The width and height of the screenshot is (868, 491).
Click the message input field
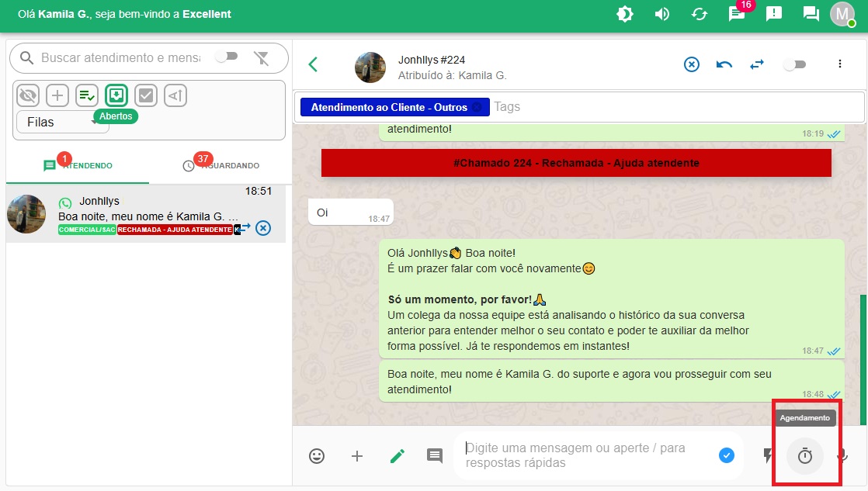[586, 455]
